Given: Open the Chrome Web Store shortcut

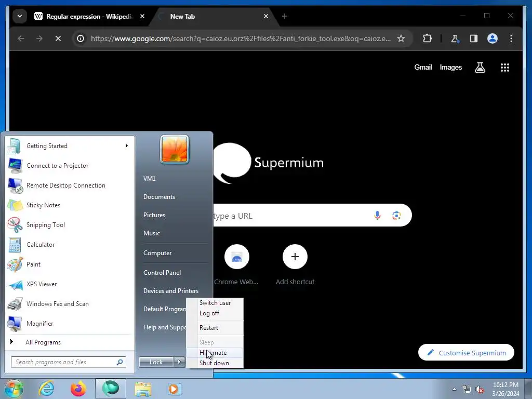Looking at the screenshot, I should point(236,265).
